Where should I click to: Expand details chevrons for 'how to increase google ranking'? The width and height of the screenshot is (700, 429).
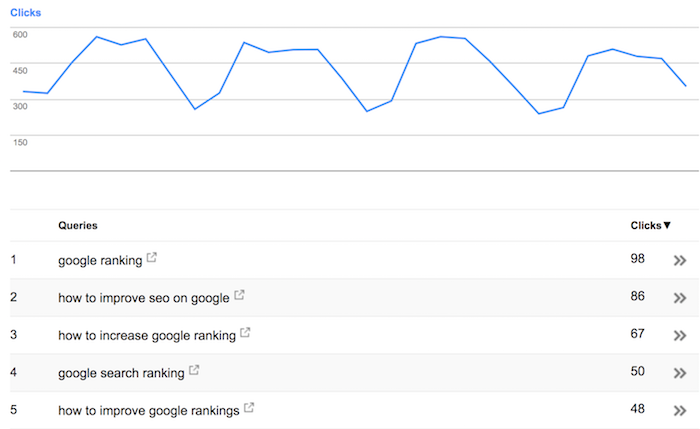[x=679, y=335]
